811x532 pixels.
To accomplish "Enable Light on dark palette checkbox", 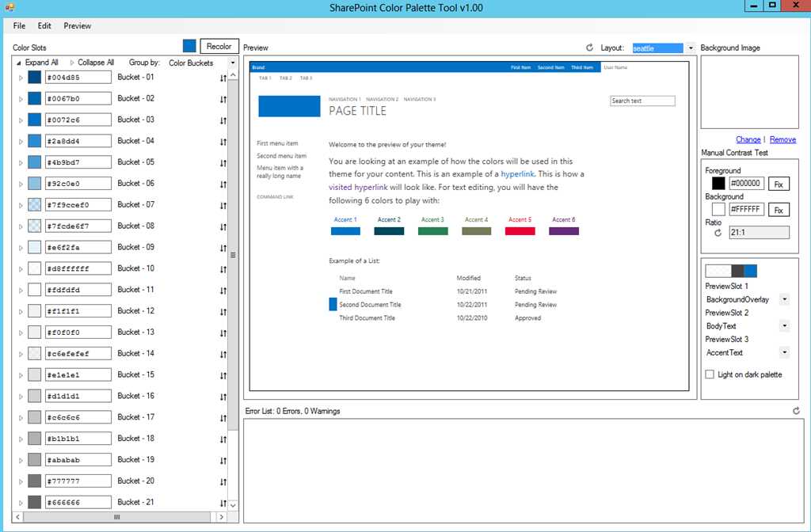I will 710,374.
